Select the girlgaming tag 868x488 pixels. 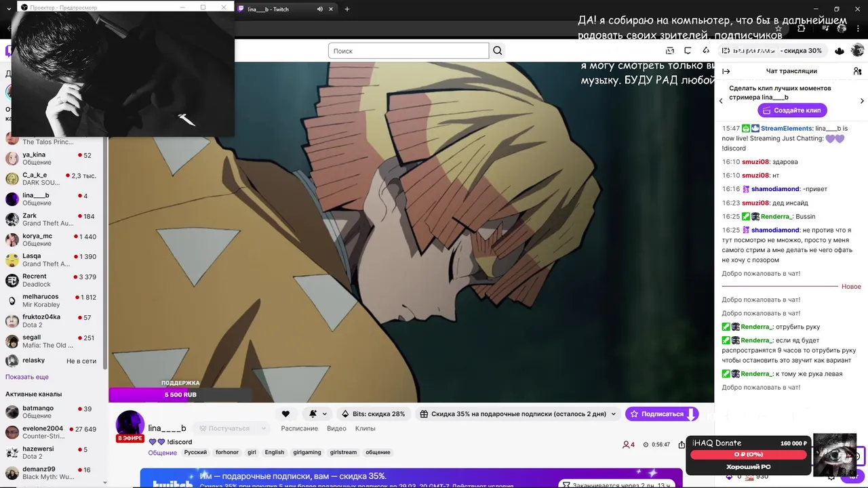pyautogui.click(x=307, y=452)
